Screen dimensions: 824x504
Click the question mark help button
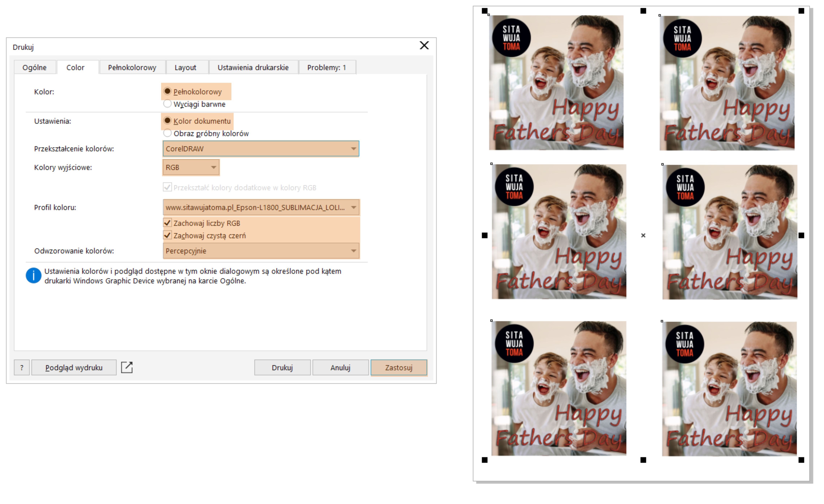[22, 368]
